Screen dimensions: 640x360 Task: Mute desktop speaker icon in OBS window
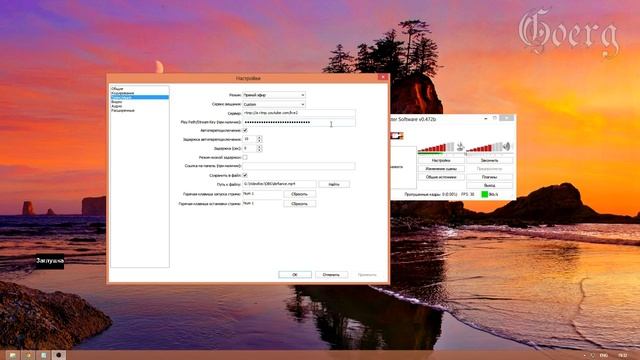507,147
